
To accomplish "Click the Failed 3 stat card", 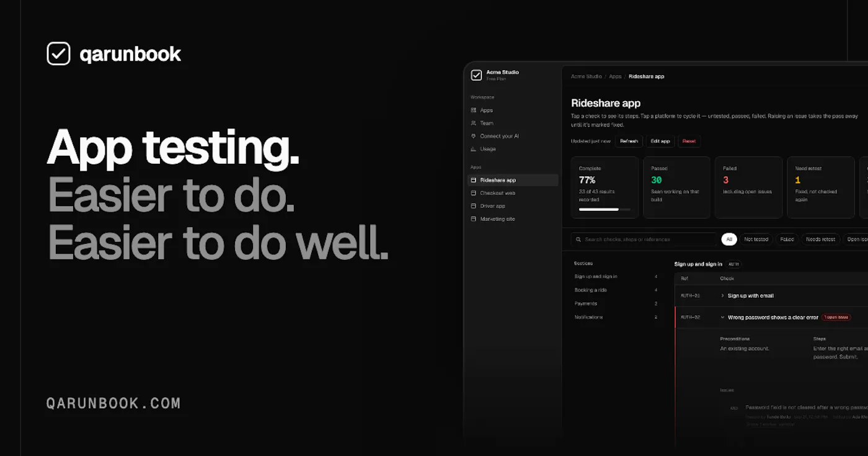I will click(748, 187).
